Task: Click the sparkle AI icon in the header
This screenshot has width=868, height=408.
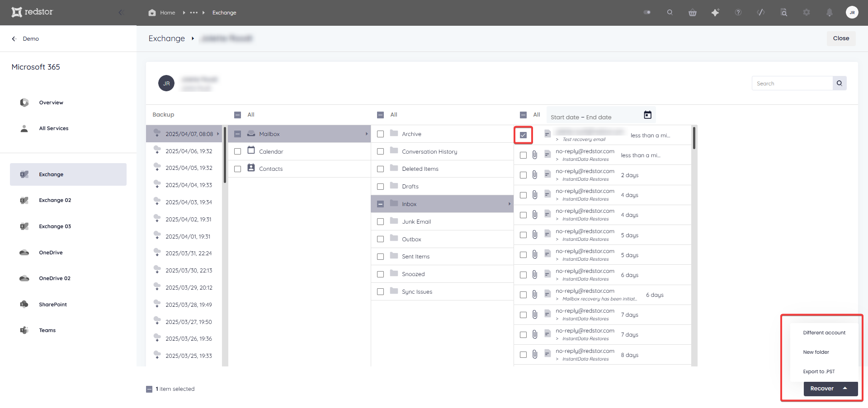Action: coord(715,13)
